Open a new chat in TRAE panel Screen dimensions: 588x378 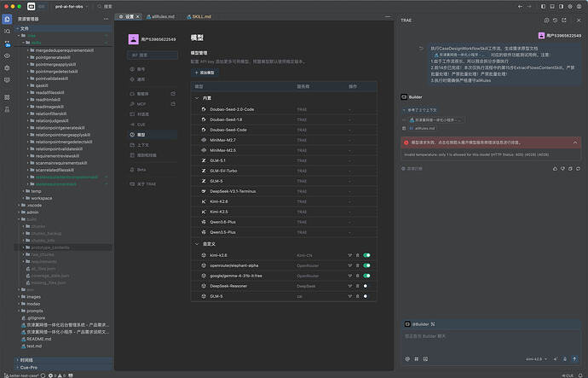pyautogui.click(x=546, y=20)
